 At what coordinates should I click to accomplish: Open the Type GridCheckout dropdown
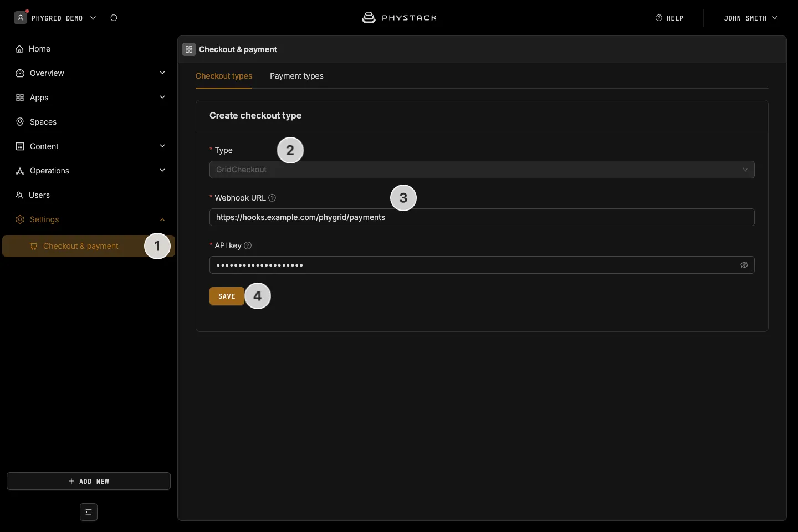click(x=482, y=170)
